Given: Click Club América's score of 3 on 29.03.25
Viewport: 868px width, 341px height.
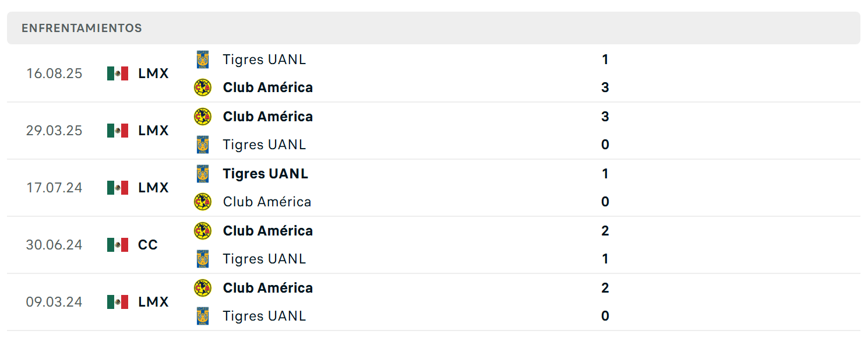Looking at the screenshot, I should (605, 117).
